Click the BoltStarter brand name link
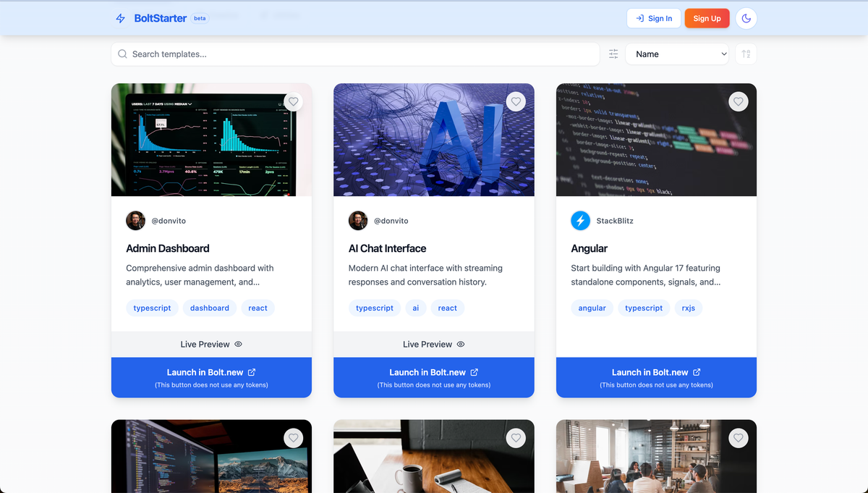Image resolution: width=868 pixels, height=493 pixels. 161,18
